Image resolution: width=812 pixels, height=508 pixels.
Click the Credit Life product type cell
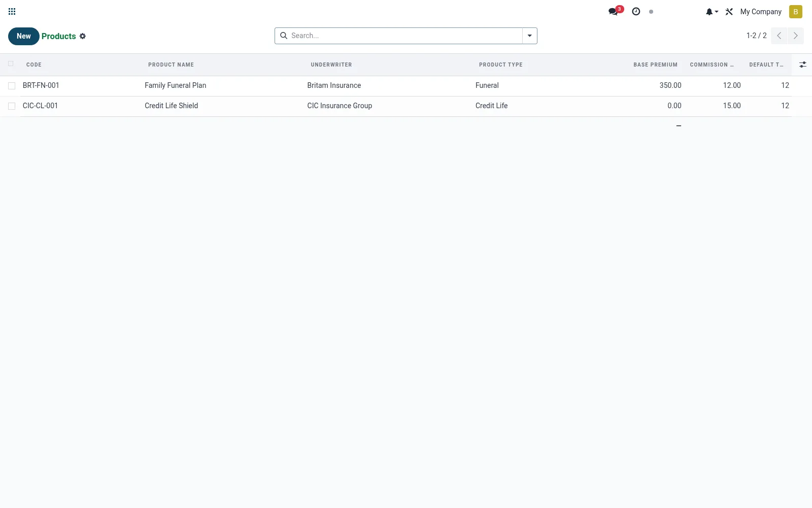492,106
